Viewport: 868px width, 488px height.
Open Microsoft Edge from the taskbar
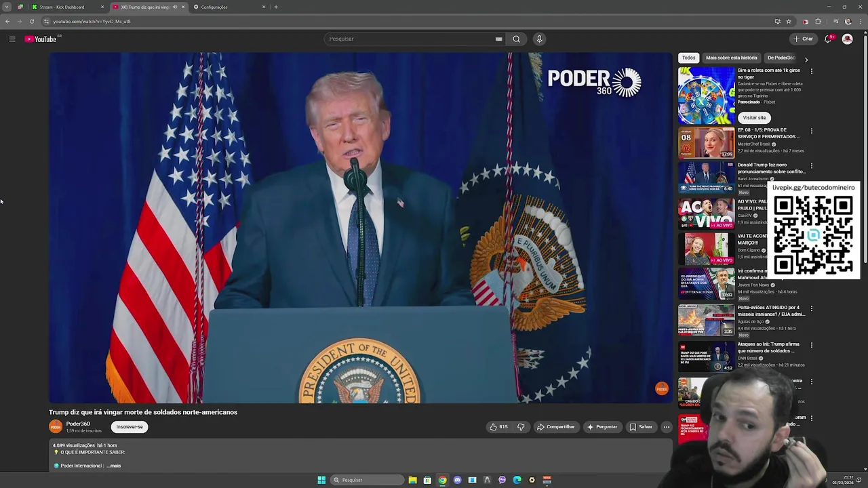click(x=517, y=480)
